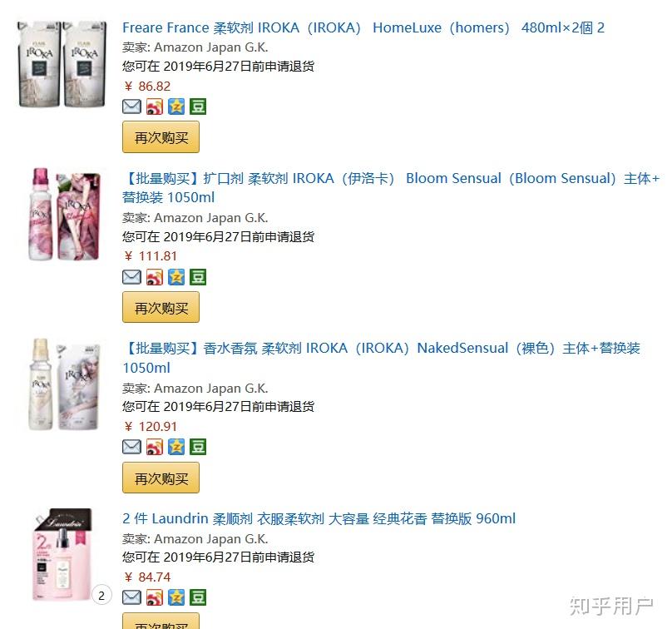Open the IROKA NakedSensual product thumbnail
This screenshot has width=672, height=629.
64,384
